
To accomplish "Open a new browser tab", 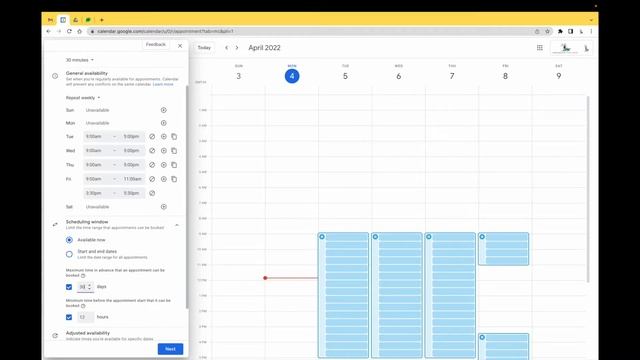I will click(x=102, y=20).
